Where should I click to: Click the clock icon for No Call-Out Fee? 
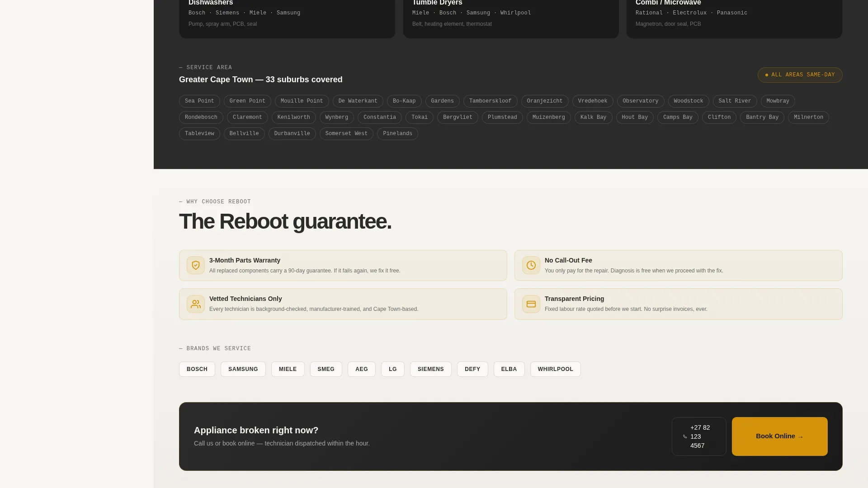click(531, 265)
